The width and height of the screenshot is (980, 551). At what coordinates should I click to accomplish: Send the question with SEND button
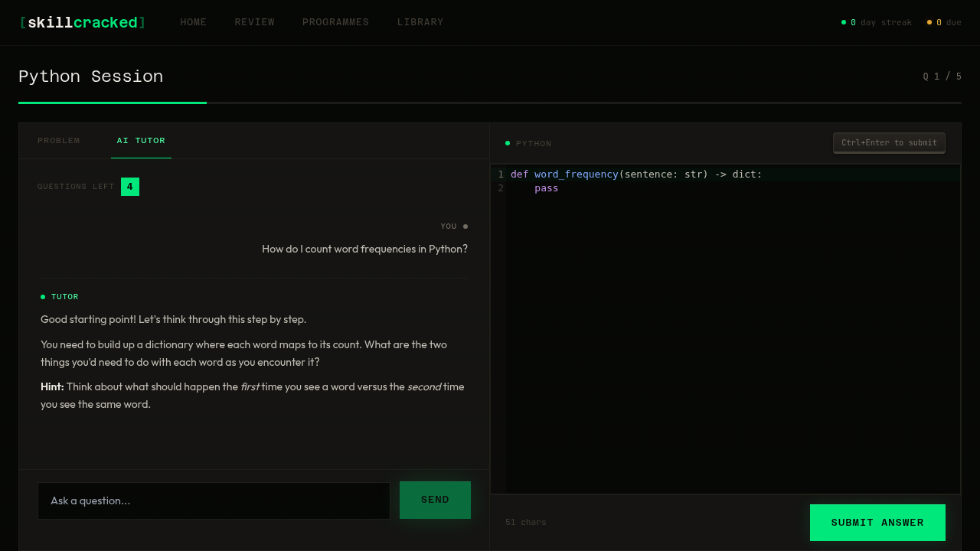tap(435, 500)
